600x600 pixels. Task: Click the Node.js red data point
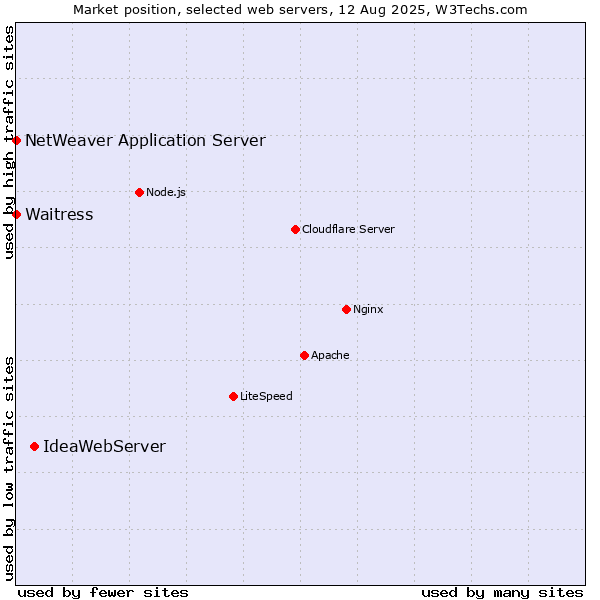click(x=140, y=192)
